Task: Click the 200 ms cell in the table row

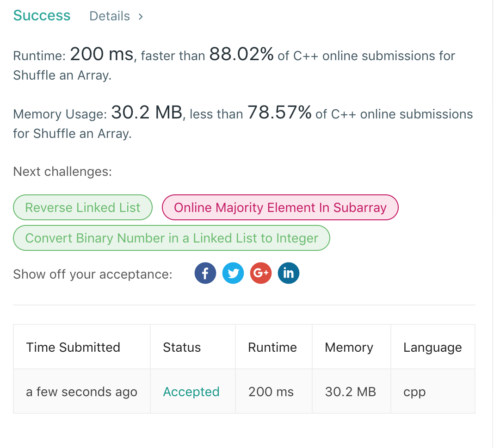Action: (271, 392)
